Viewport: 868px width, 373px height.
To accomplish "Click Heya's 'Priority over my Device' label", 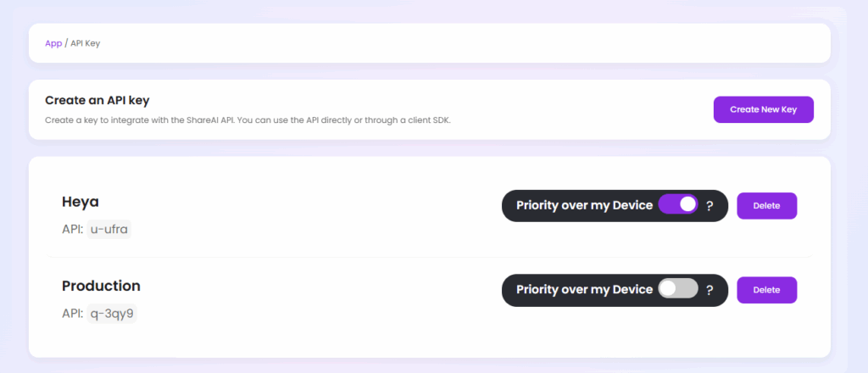I will (584, 205).
